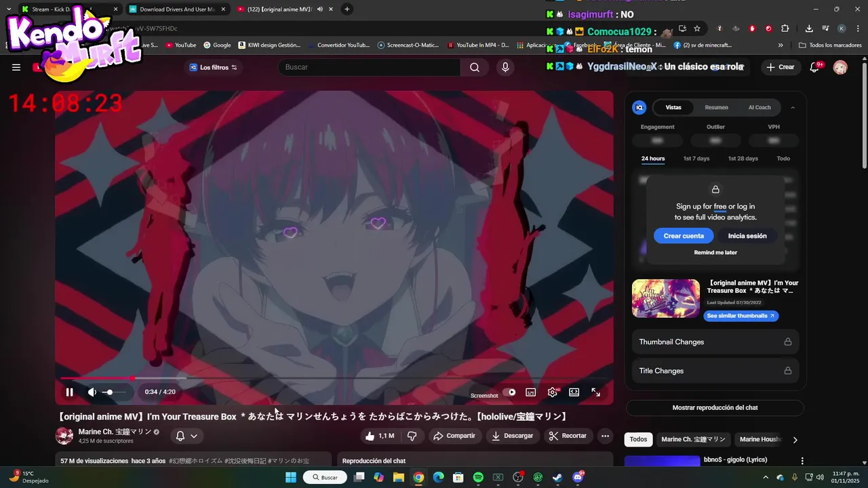This screenshot has height=488, width=868.
Task: Like the video with thumbs-up 1,1 M
Action: [380, 436]
